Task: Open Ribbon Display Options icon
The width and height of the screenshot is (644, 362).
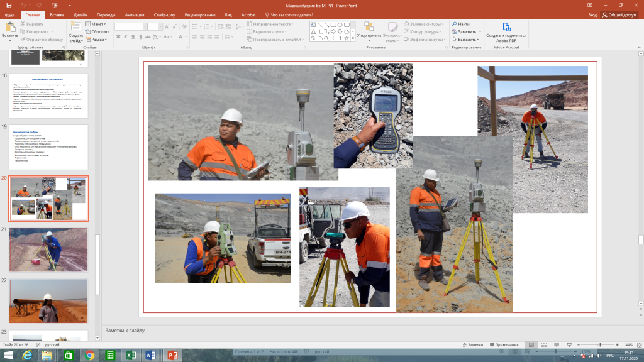Action: pyautogui.click(x=590, y=5)
